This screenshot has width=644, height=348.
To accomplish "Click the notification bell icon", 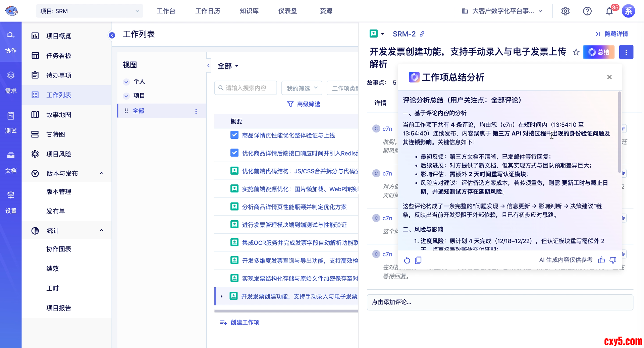I will pos(609,11).
